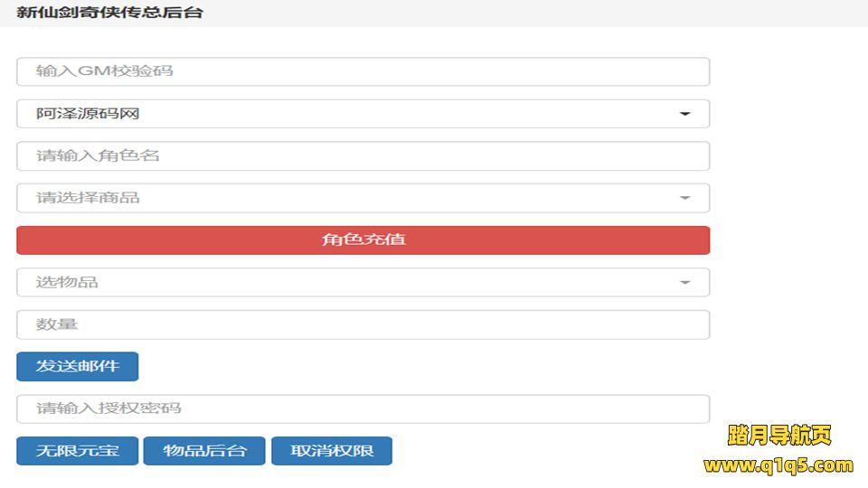Viewport: 868px width, 488px height.
Task: Click the gray header bar beside the title
Action: coord(542,13)
